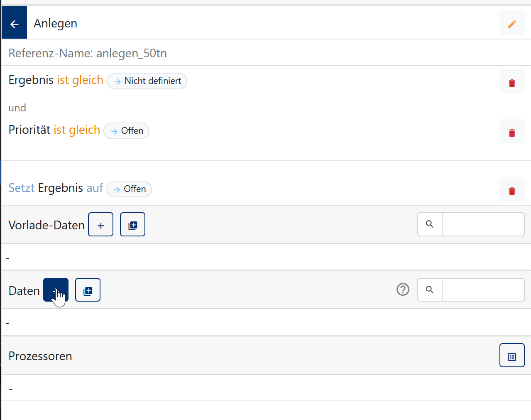531x420 pixels.
Task: Delete the Setzt Ergebnis auf action
Action: [x=512, y=190]
